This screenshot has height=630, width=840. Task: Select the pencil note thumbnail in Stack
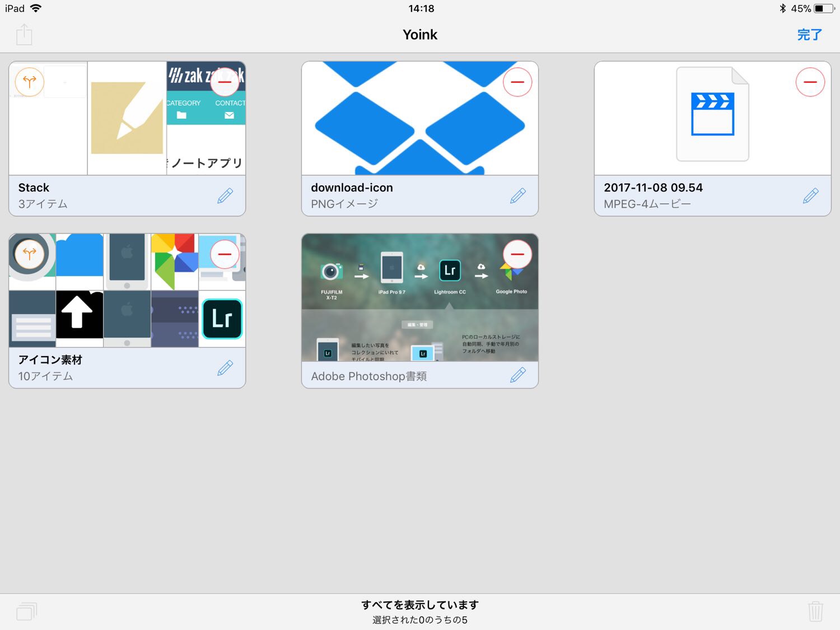127,118
